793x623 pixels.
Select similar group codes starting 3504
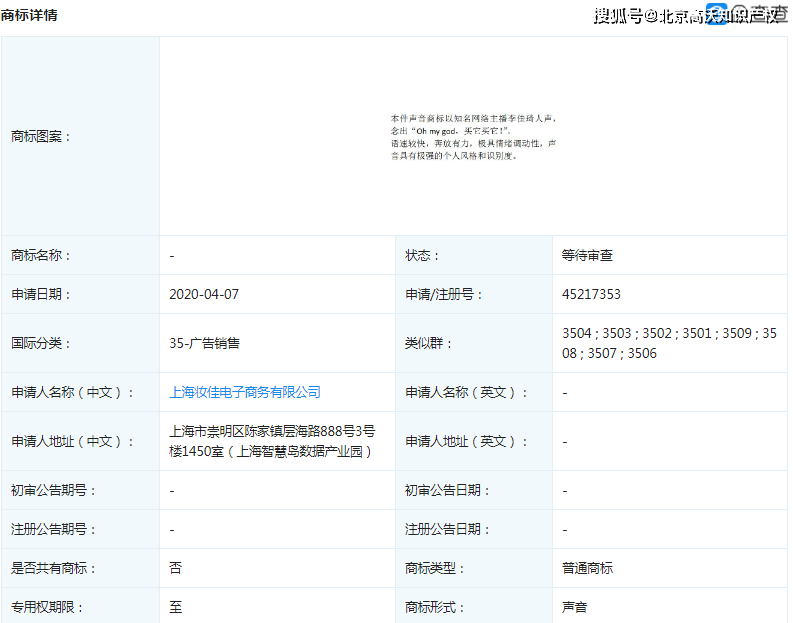(669, 343)
